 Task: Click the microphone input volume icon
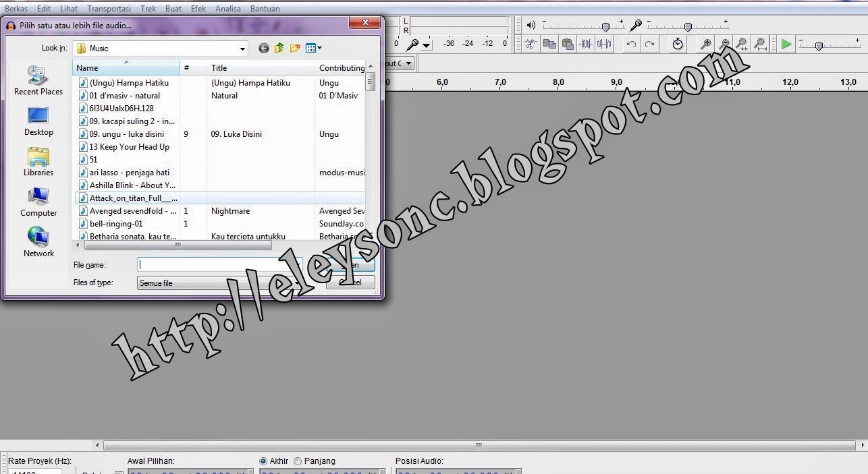pos(636,25)
